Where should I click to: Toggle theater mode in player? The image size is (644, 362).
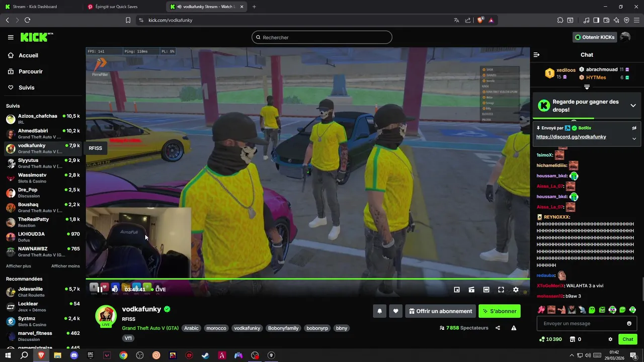(x=486, y=290)
